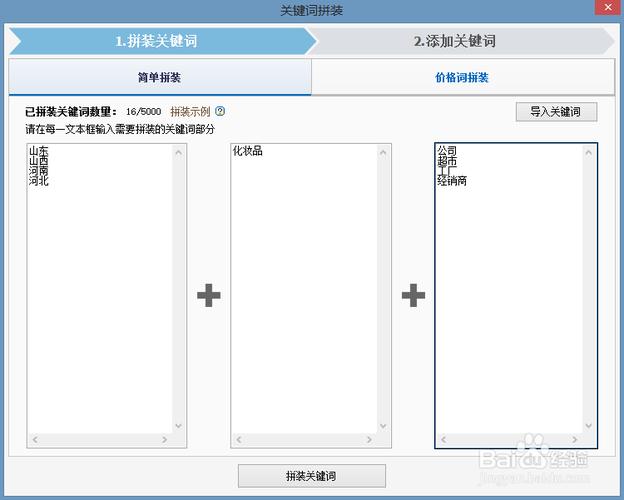Image resolution: width=624 pixels, height=500 pixels.
Task: Select the 超市 line in third box
Action: coord(447,161)
